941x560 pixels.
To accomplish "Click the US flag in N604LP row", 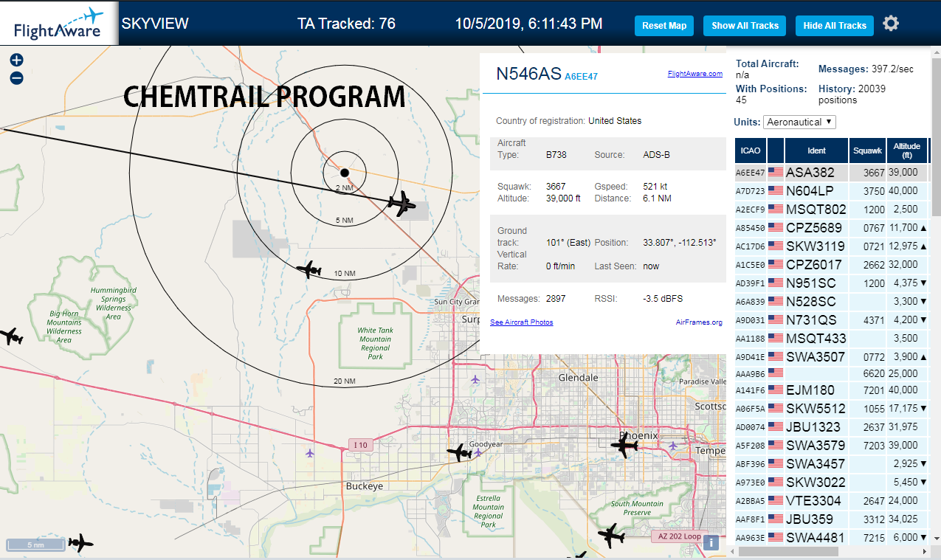I will coord(776,191).
